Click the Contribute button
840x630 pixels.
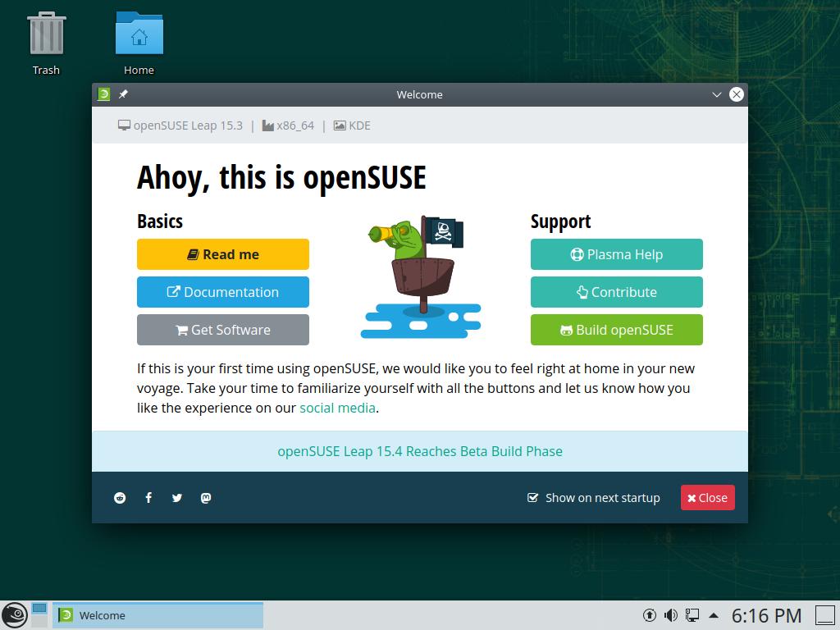tap(617, 292)
